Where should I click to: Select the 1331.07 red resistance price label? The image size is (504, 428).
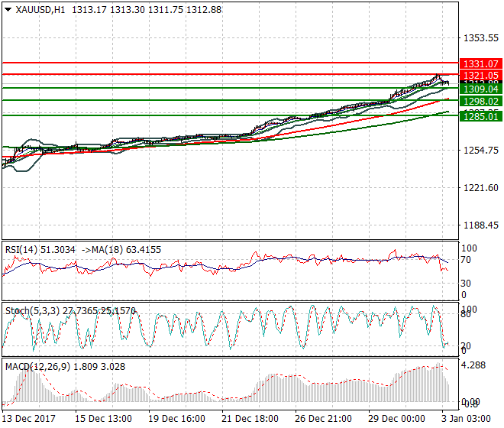pos(480,63)
